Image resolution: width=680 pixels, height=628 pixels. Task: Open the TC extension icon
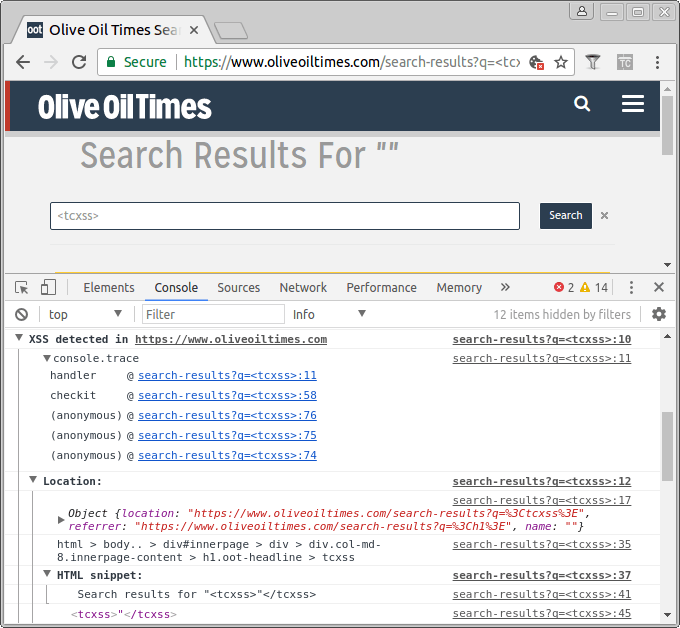click(625, 62)
